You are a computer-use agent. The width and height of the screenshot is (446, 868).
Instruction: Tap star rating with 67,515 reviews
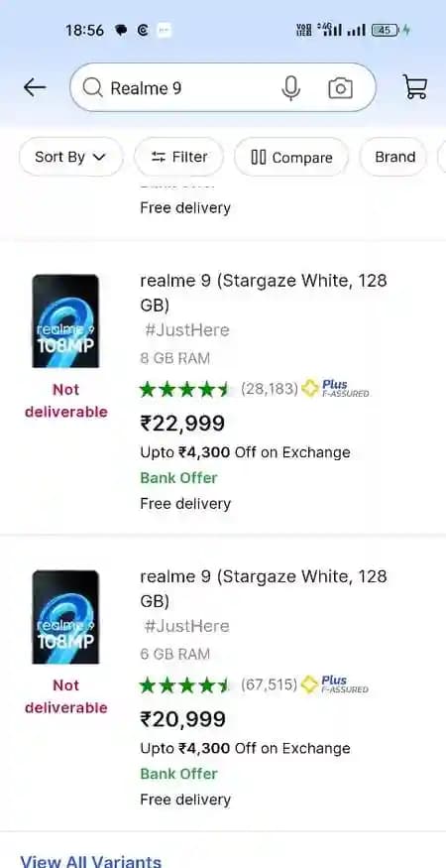184,685
